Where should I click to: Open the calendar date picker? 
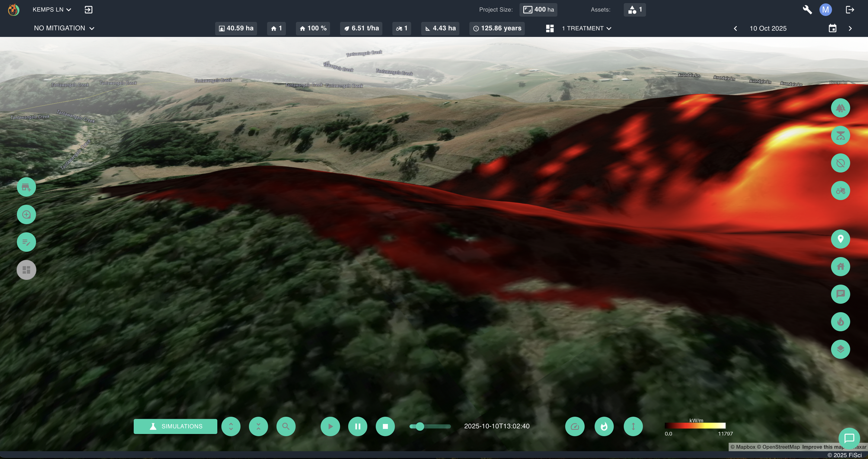click(833, 28)
